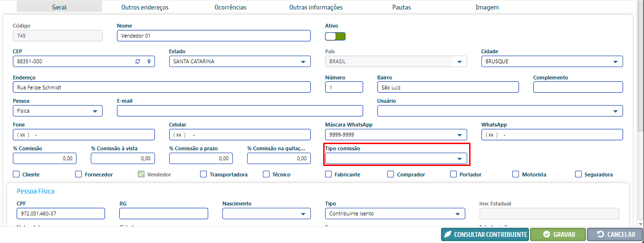Switch to the Outros endereços tab
The width and height of the screenshot is (644, 243).
tap(145, 7)
